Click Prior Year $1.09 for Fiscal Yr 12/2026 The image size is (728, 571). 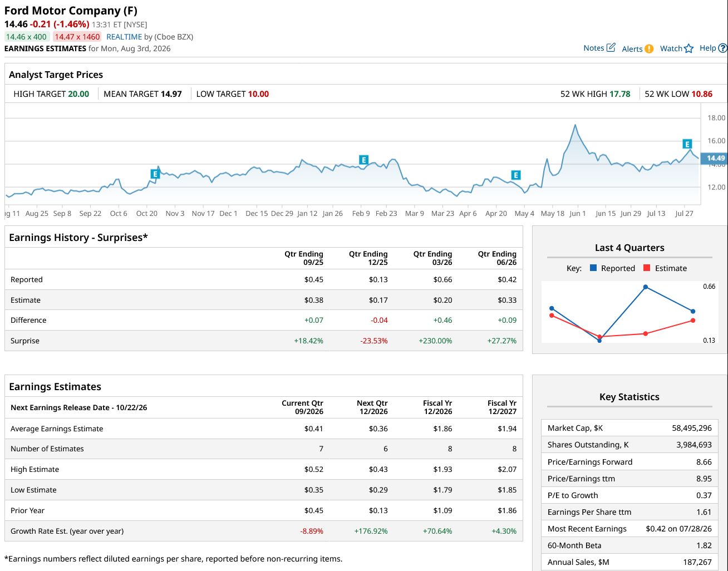442,510
